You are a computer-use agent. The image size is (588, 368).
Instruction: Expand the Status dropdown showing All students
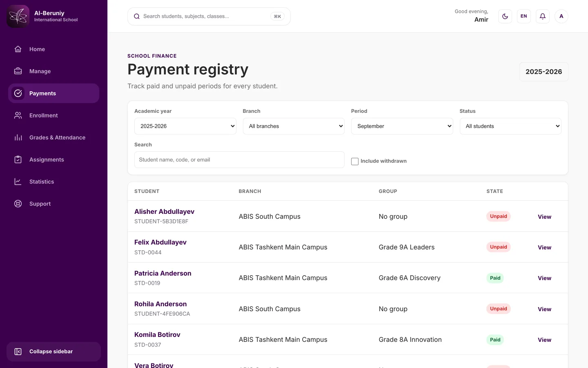coord(510,126)
